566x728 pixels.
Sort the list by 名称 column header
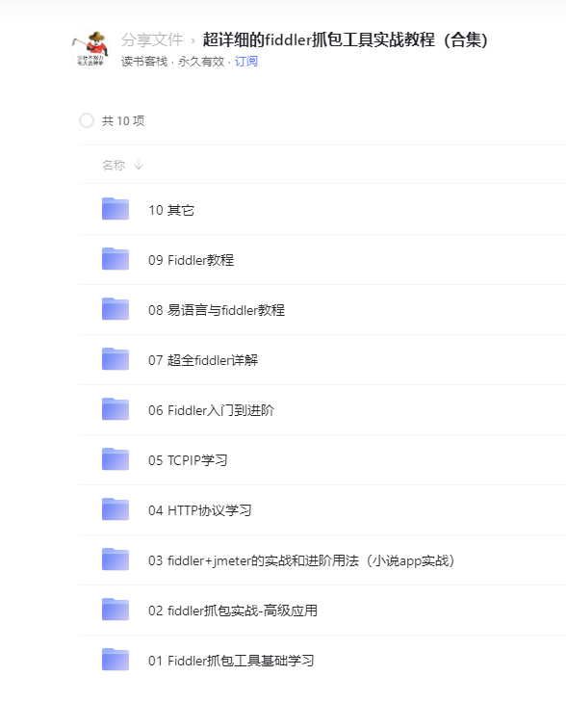point(114,166)
